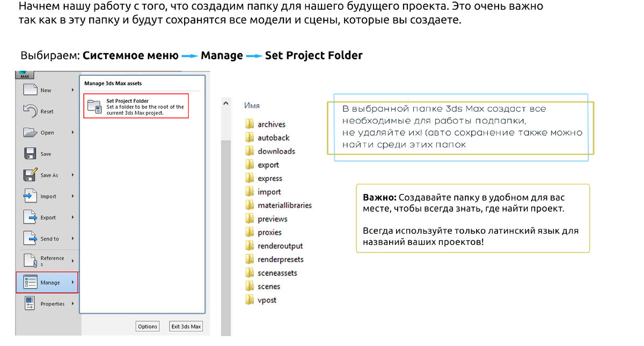
Task: Click the Exit 3ds Max button
Action: point(186,326)
